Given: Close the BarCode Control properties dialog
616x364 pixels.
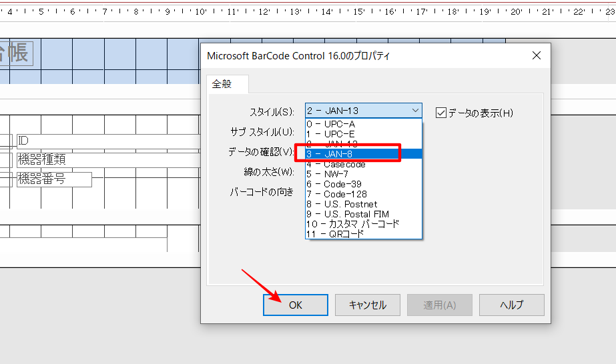Looking at the screenshot, I should [537, 56].
